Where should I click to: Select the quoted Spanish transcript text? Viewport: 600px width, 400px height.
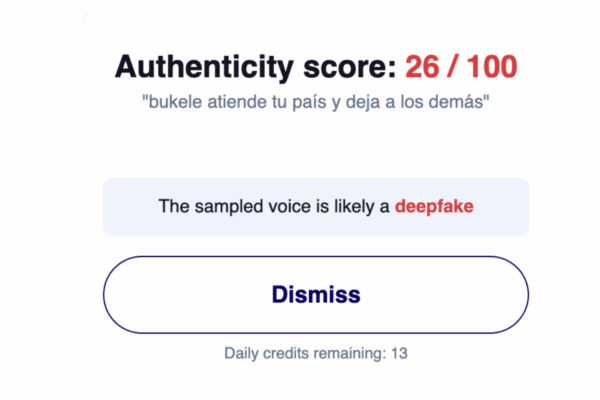(x=315, y=103)
